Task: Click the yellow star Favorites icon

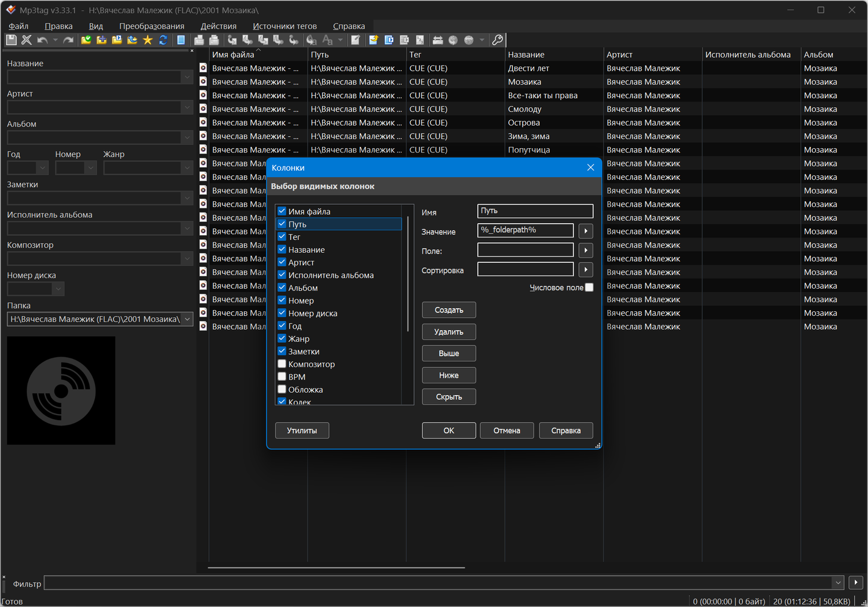Action: (148, 40)
